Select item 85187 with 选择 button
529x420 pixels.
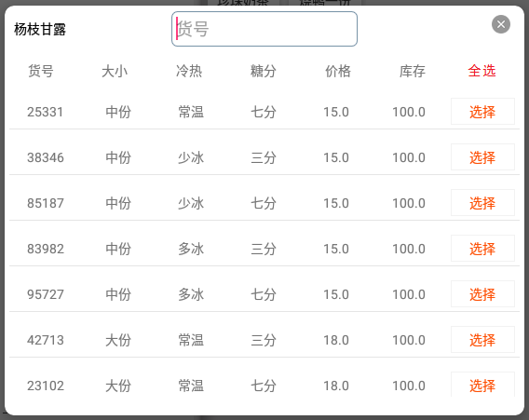click(x=482, y=202)
